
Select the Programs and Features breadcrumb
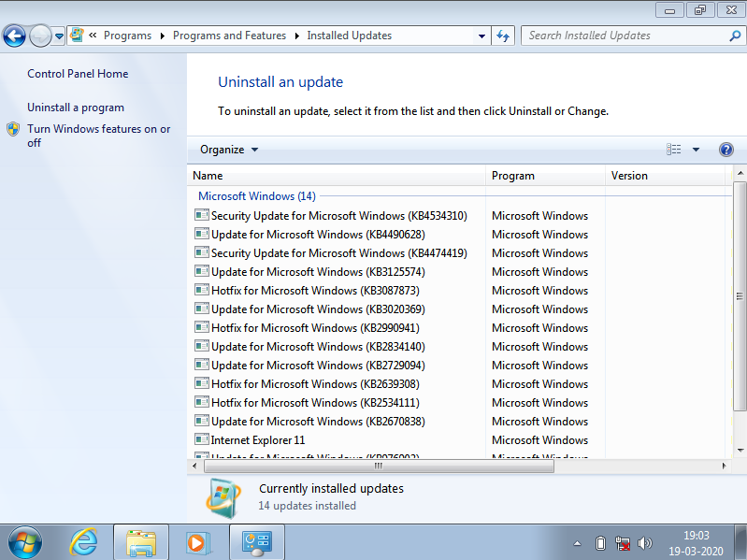click(x=229, y=36)
